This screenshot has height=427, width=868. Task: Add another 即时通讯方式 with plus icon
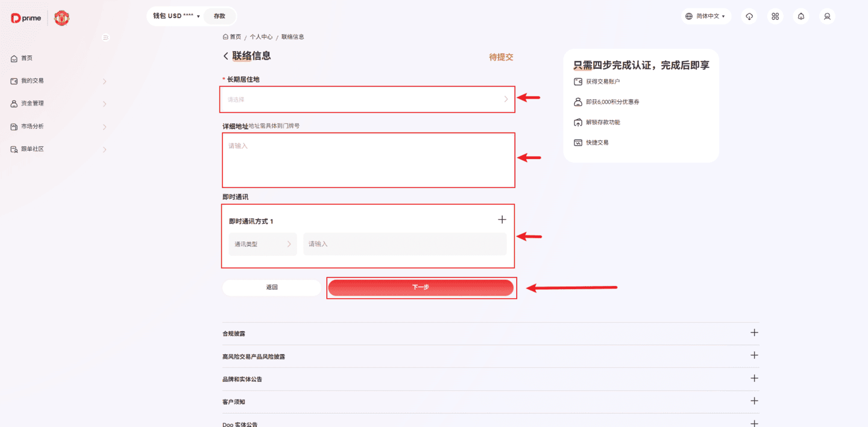coord(502,220)
